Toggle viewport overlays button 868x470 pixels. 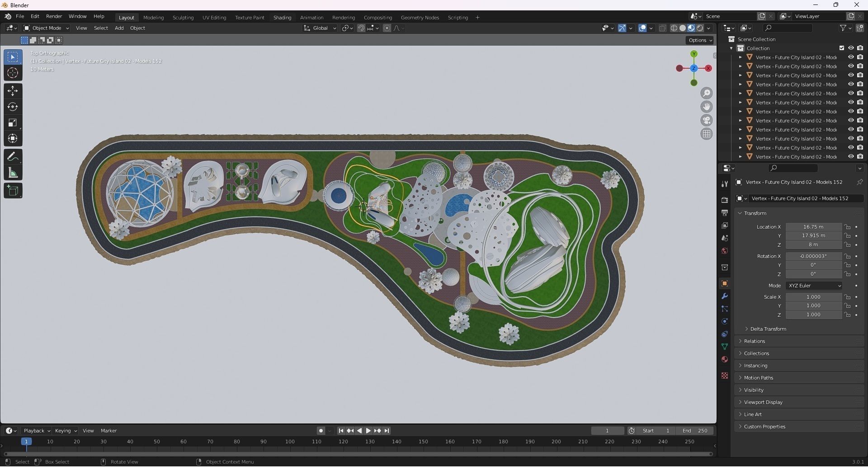click(642, 28)
